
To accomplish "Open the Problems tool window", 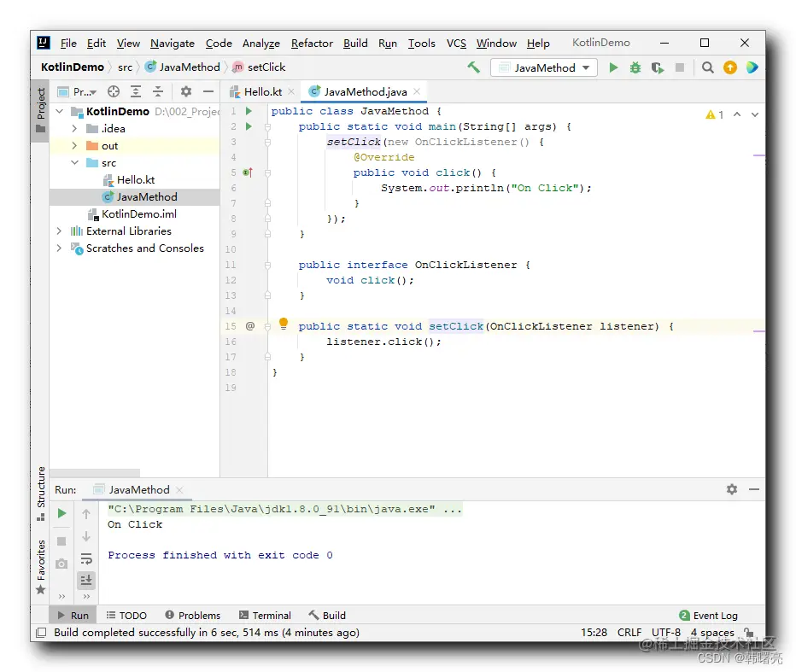I will (x=193, y=615).
